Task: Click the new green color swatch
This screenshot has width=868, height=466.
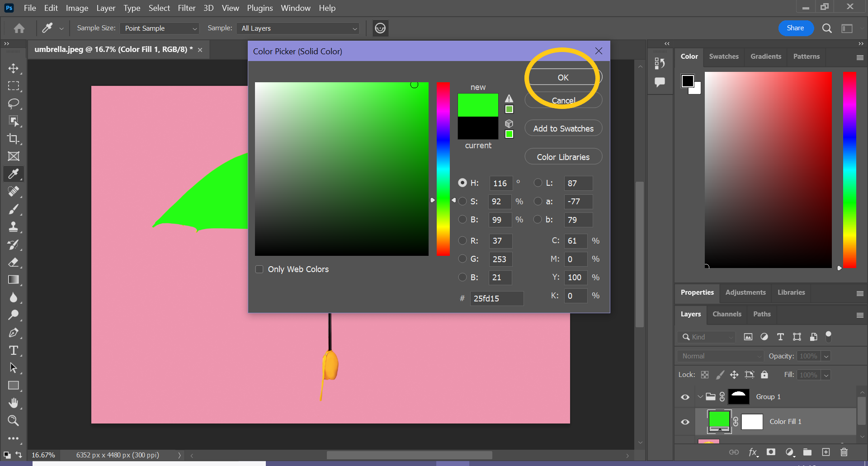Action: click(478, 105)
